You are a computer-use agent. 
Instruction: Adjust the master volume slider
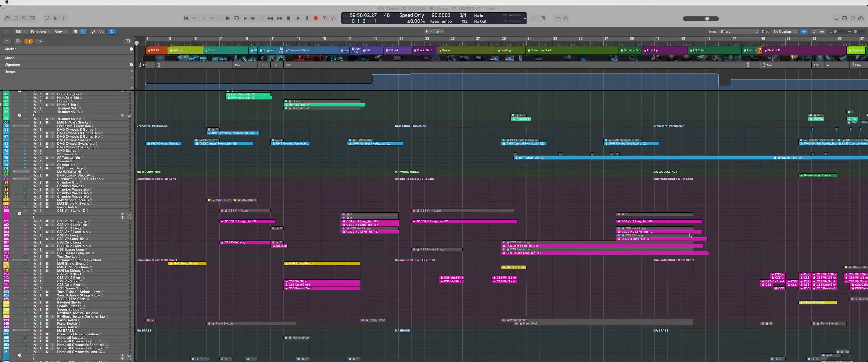point(701,19)
